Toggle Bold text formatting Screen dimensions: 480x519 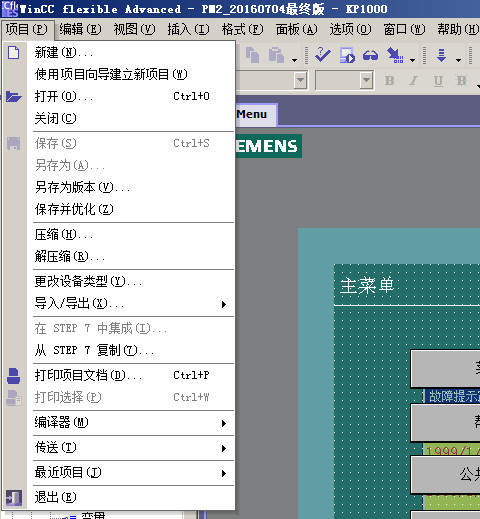[x=389, y=80]
